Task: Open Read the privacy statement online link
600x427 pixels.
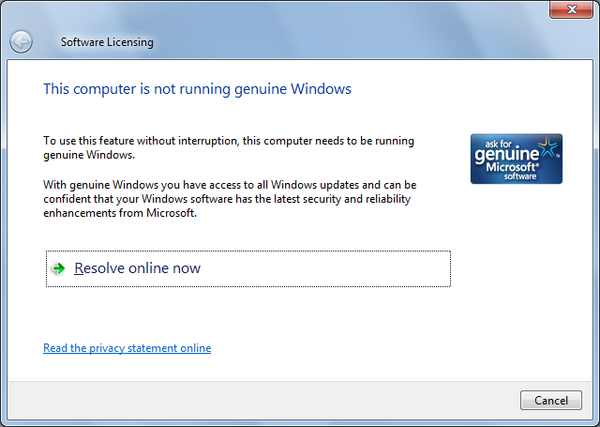Action: 127,348
